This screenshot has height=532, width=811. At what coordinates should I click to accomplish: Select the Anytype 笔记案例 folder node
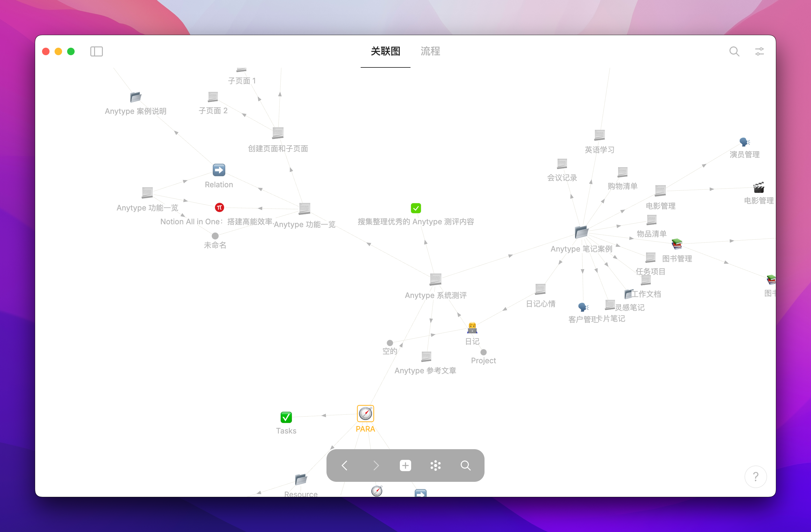click(581, 232)
